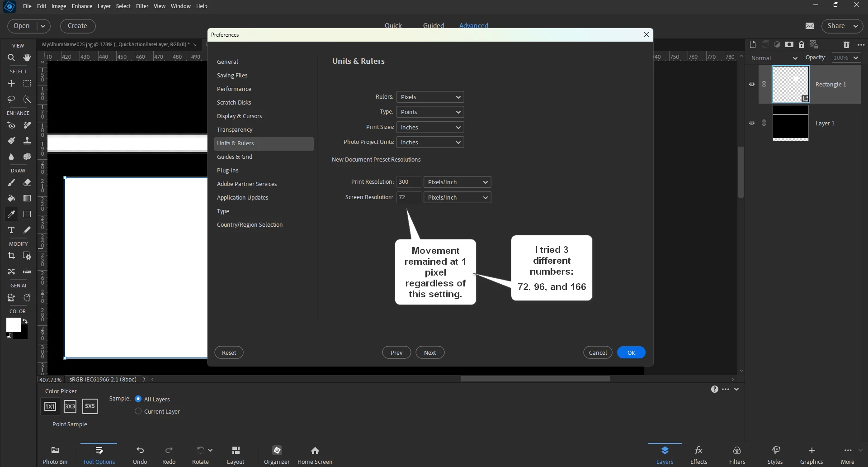Select Guides & Grid preferences category

[x=264, y=157]
